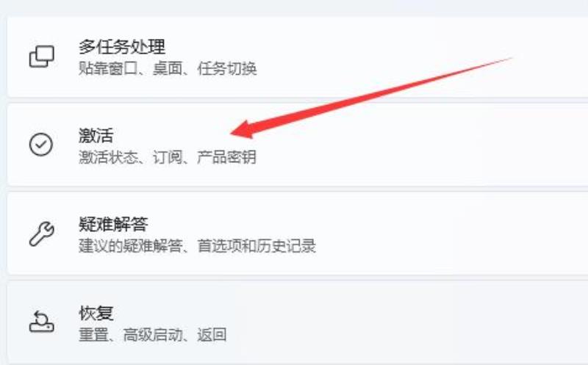This screenshot has height=365, width=588.
Task: Click the 任务切换 words under 多任务处理
Action: click(227, 68)
